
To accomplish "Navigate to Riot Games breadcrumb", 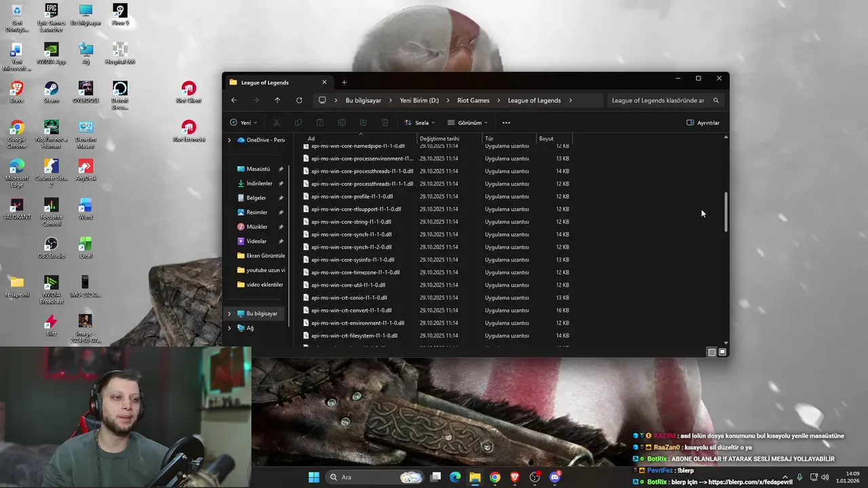I will [x=473, y=100].
